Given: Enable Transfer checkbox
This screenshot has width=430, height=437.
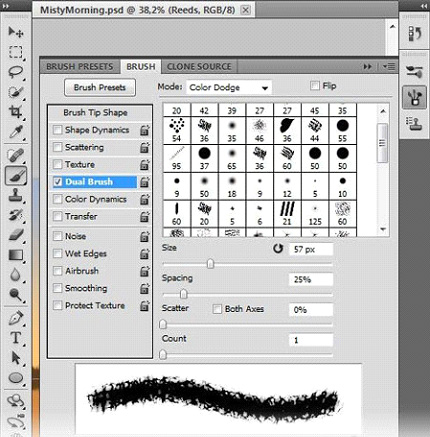Looking at the screenshot, I should (58, 216).
